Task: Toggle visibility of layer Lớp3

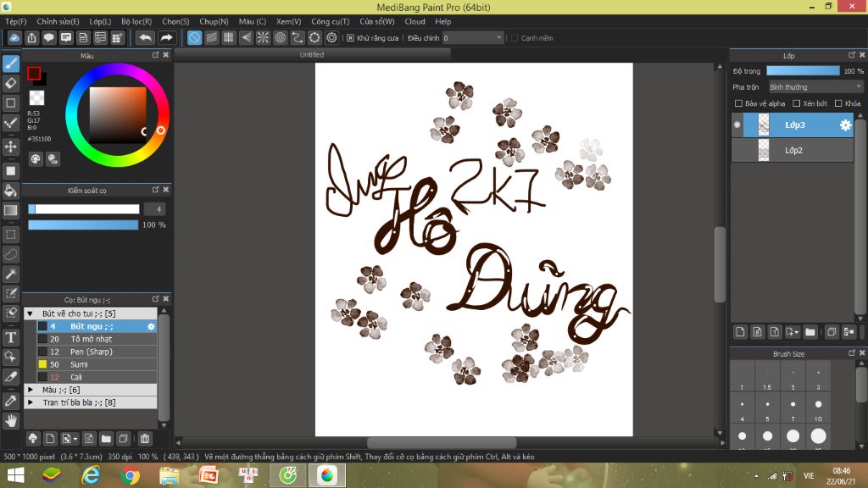Action: (737, 125)
